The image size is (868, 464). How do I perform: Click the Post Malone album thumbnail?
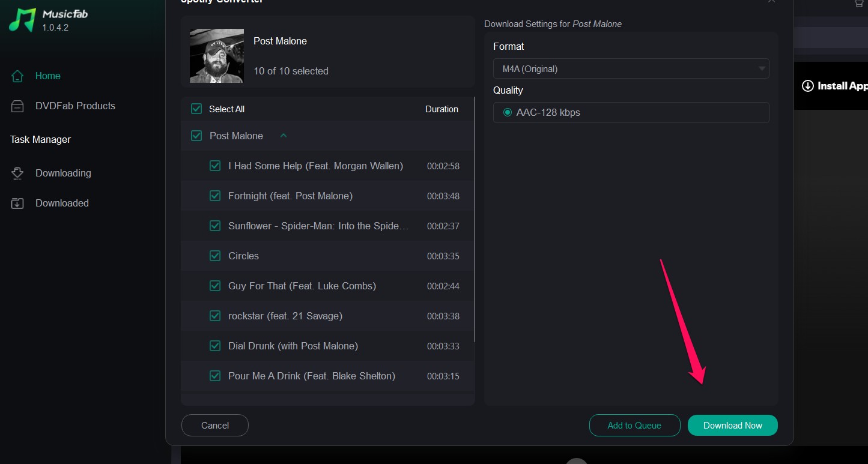(x=217, y=56)
